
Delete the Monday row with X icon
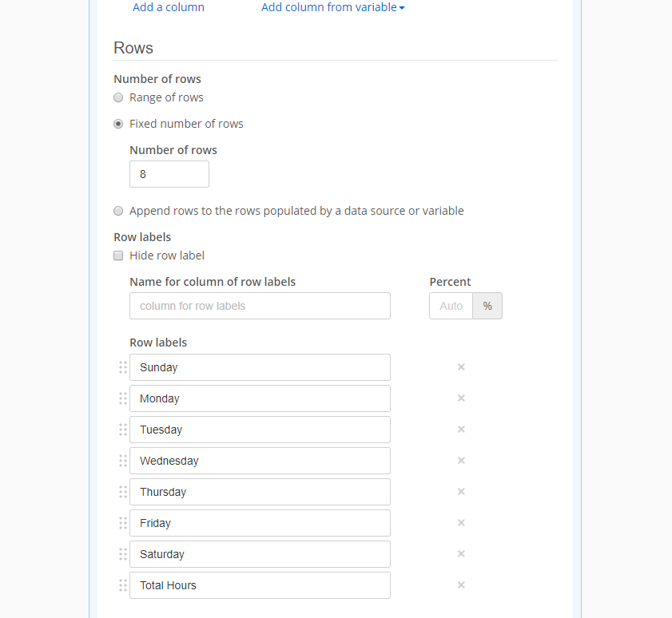[461, 398]
